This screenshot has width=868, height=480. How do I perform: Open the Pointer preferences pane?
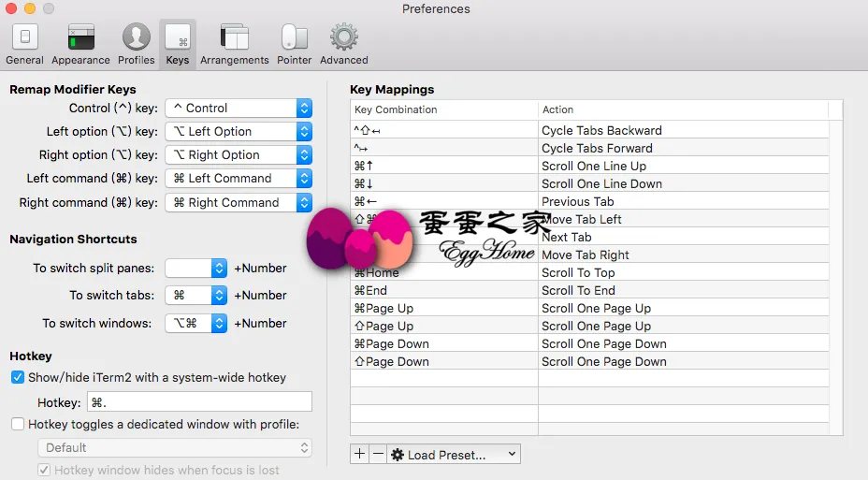click(x=294, y=44)
